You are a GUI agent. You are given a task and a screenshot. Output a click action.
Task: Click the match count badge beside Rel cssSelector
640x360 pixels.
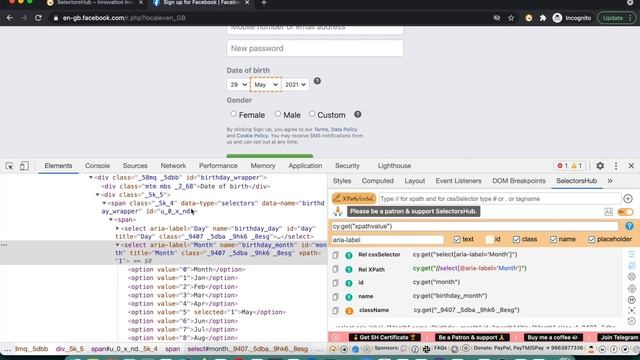click(349, 255)
